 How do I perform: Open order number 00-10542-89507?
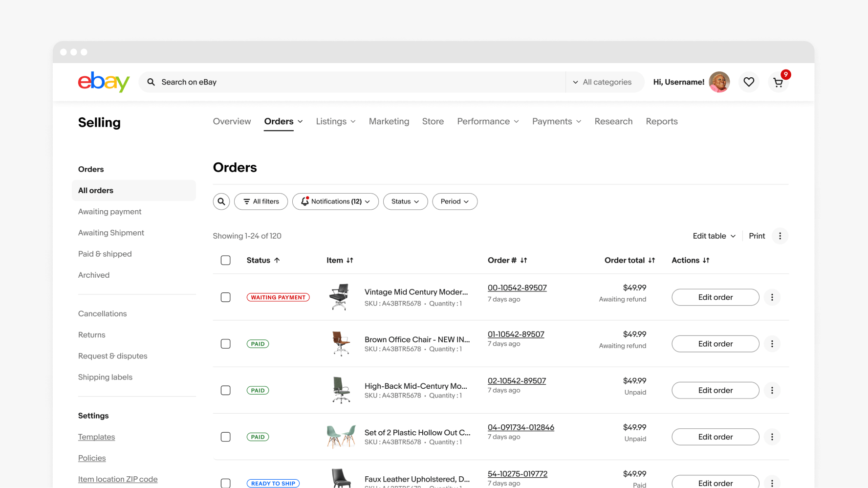coord(517,288)
